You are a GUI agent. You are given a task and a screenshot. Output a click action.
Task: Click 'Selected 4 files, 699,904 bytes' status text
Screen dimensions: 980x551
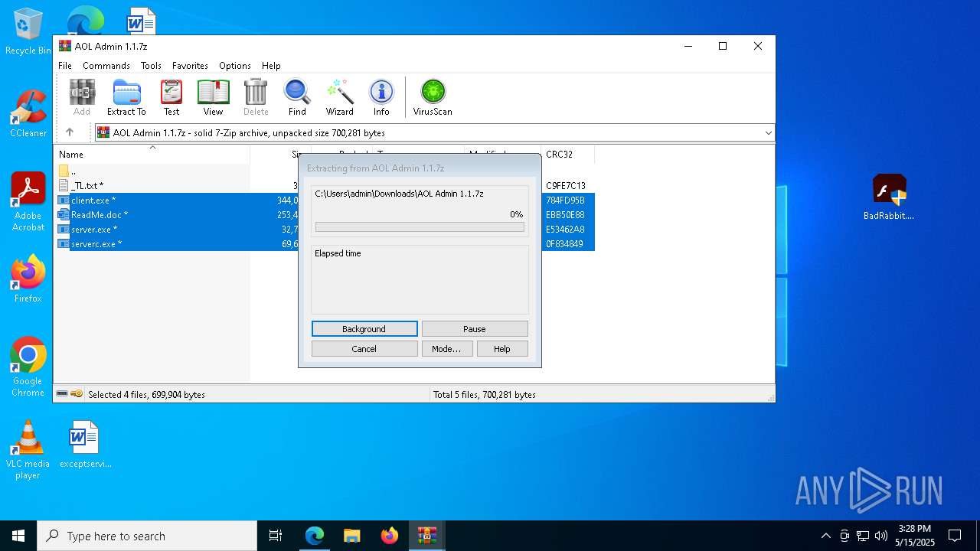point(146,395)
